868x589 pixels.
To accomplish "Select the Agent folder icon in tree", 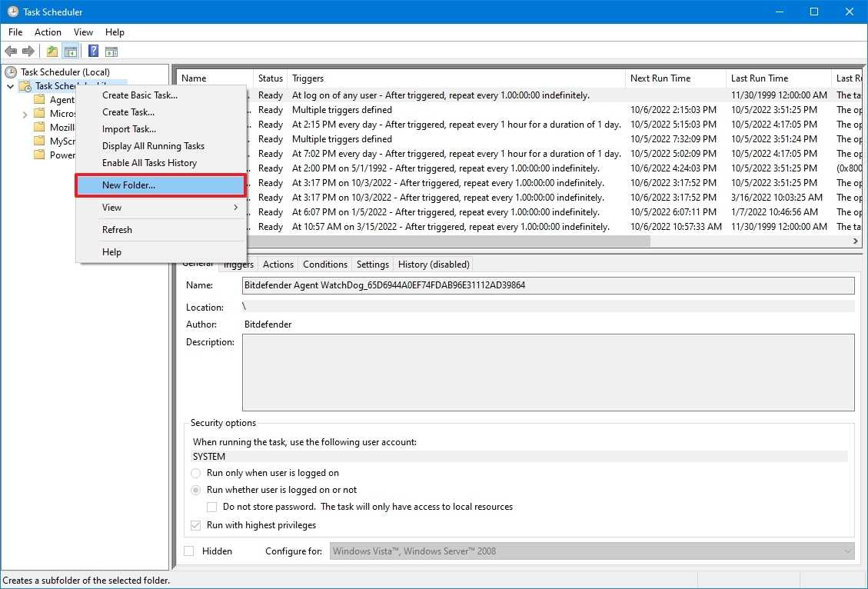I will pyautogui.click(x=40, y=100).
